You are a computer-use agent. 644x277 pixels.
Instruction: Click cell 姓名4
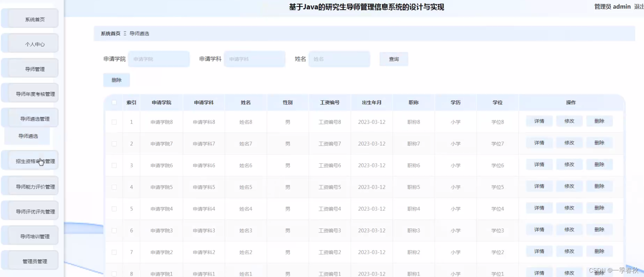click(246, 209)
